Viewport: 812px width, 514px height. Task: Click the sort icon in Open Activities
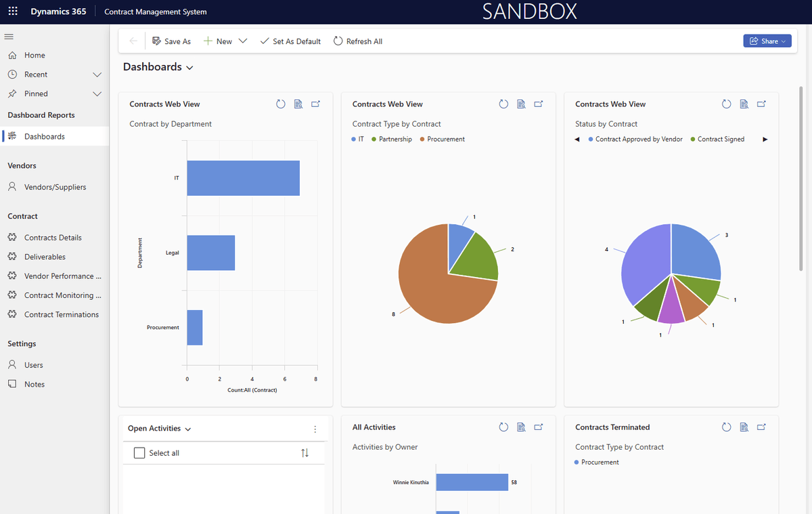click(305, 452)
